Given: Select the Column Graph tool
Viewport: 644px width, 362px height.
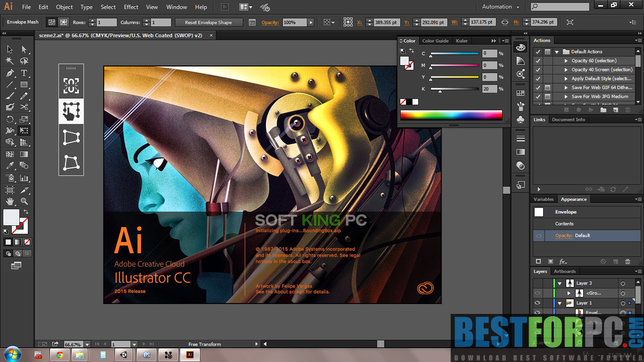Looking at the screenshot, I should pyautogui.click(x=24, y=178).
